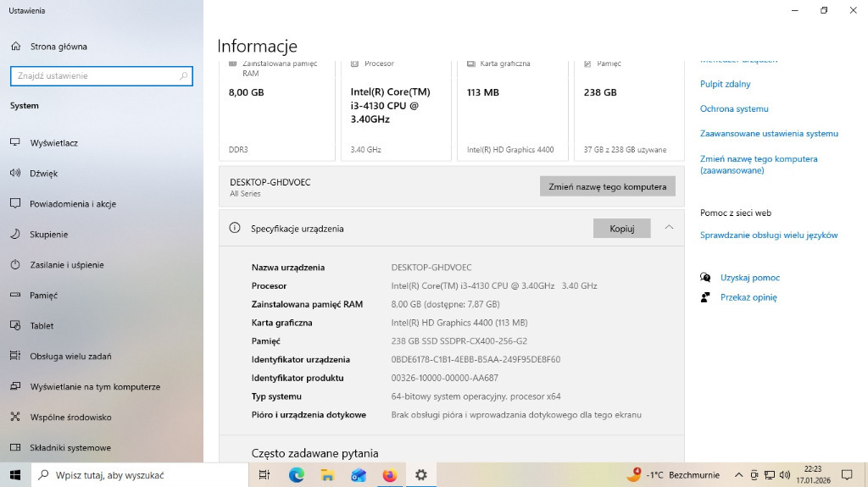The image size is (868, 487).
Task: Click the 8,00 GB RAM card
Action: 277,111
